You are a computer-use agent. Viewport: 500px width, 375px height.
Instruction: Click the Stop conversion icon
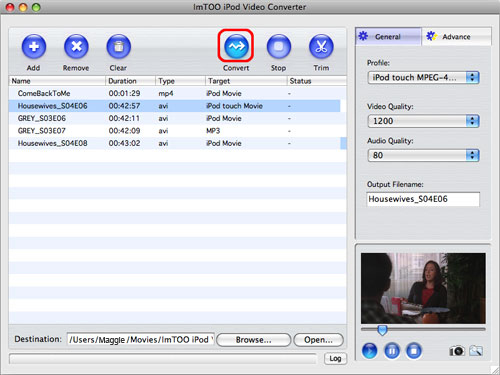coord(279,46)
